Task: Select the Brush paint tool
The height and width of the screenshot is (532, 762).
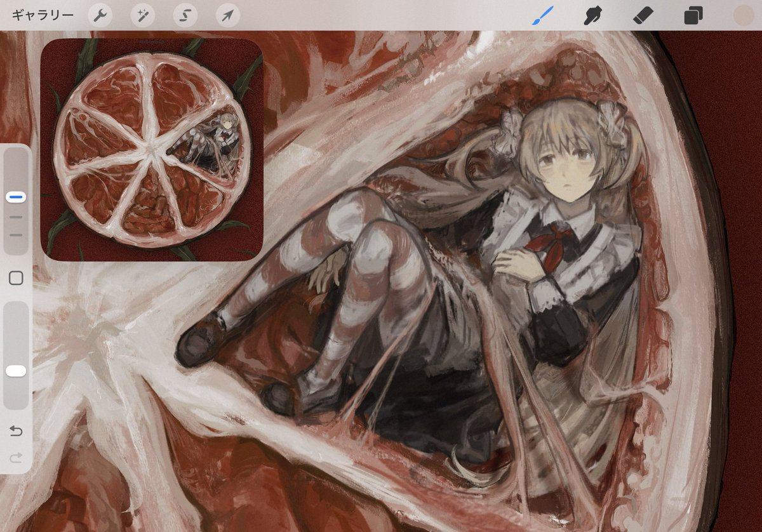Action: tap(543, 15)
